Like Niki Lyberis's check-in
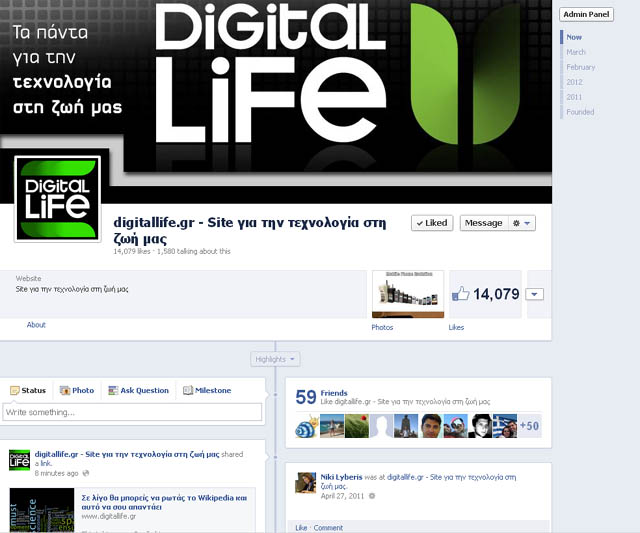The width and height of the screenshot is (640, 533). [301, 528]
